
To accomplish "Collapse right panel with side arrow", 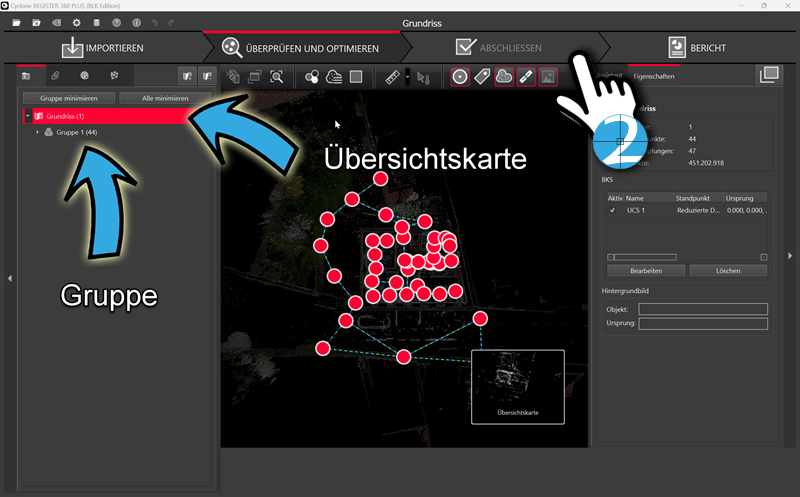I will click(x=790, y=256).
